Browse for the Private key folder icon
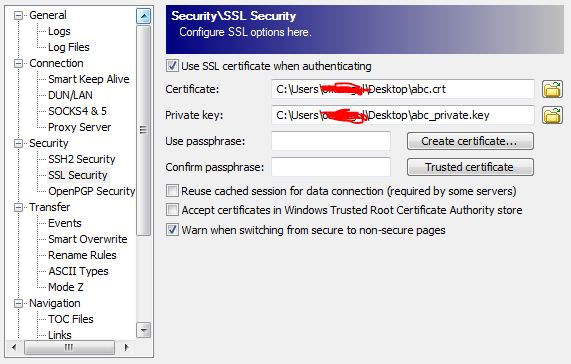This screenshot has width=571, height=364. click(552, 115)
